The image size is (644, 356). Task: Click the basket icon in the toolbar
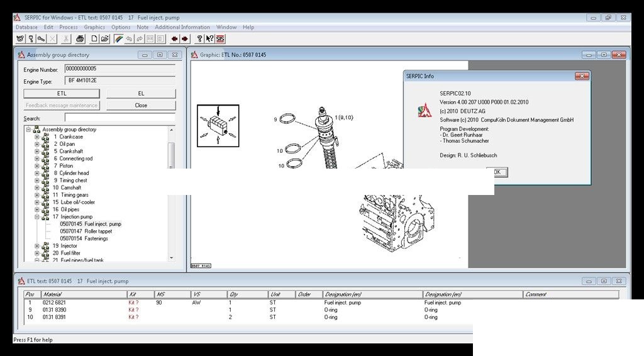pos(20,38)
